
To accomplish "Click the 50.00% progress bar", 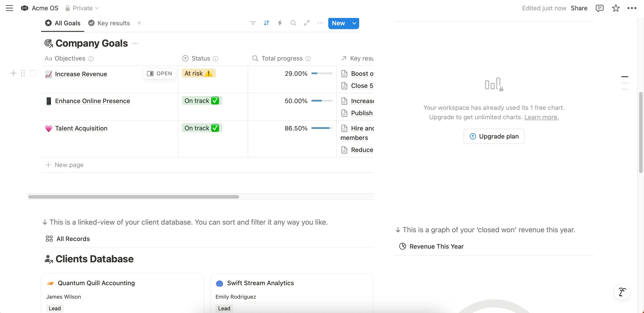I will [322, 101].
